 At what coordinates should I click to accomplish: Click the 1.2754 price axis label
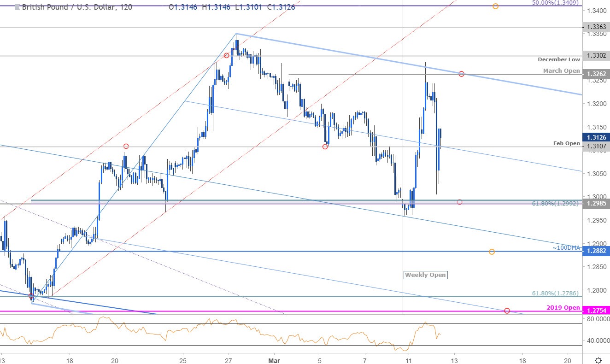[x=596, y=311]
